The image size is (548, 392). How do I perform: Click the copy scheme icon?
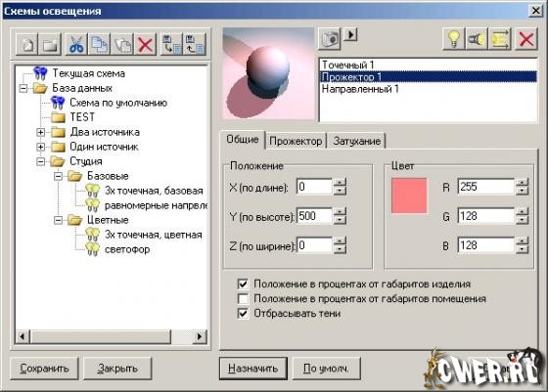100,44
